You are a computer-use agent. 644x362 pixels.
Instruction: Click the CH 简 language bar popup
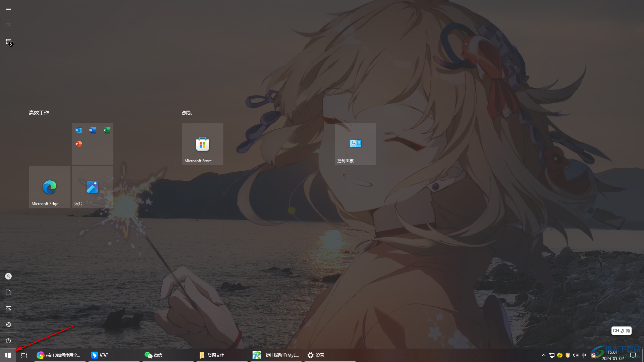pos(622,331)
